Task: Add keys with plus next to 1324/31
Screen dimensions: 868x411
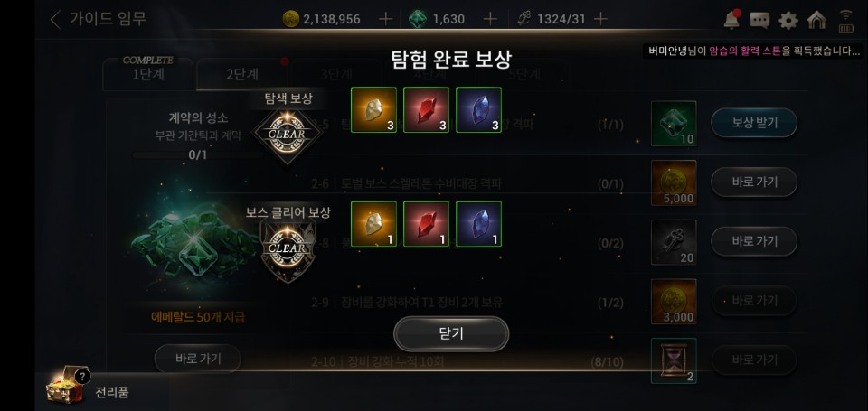Action: click(x=600, y=19)
